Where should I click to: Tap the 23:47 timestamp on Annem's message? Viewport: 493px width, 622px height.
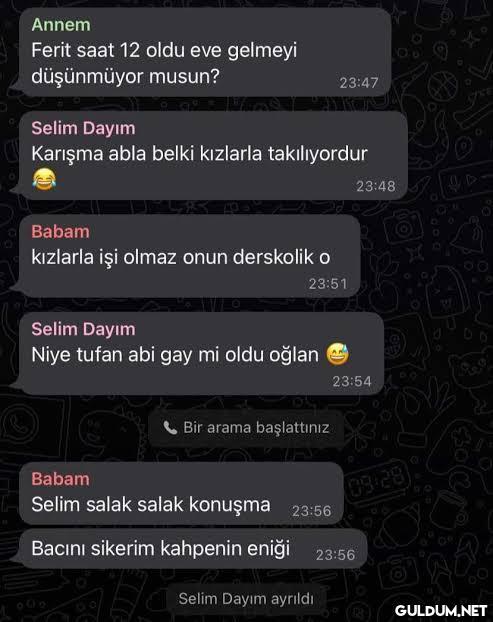[x=359, y=83]
